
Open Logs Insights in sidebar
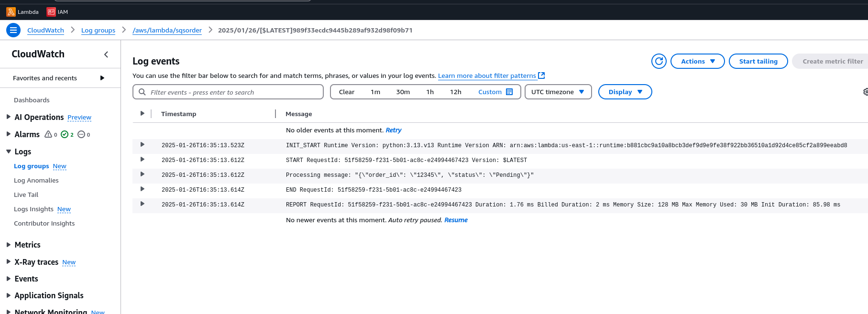click(x=33, y=209)
